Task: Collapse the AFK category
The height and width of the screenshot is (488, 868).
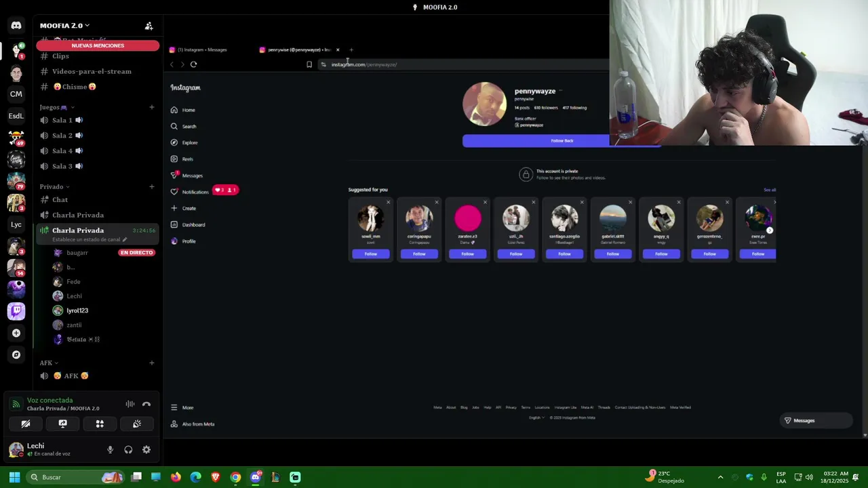Action: 49,363
